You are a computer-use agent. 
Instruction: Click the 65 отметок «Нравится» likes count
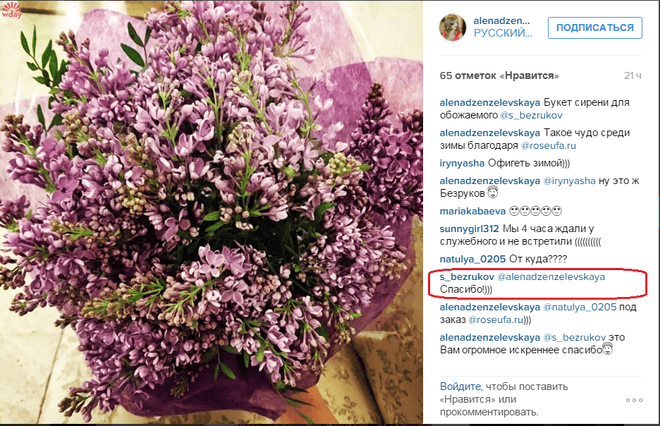pyautogui.click(x=499, y=76)
